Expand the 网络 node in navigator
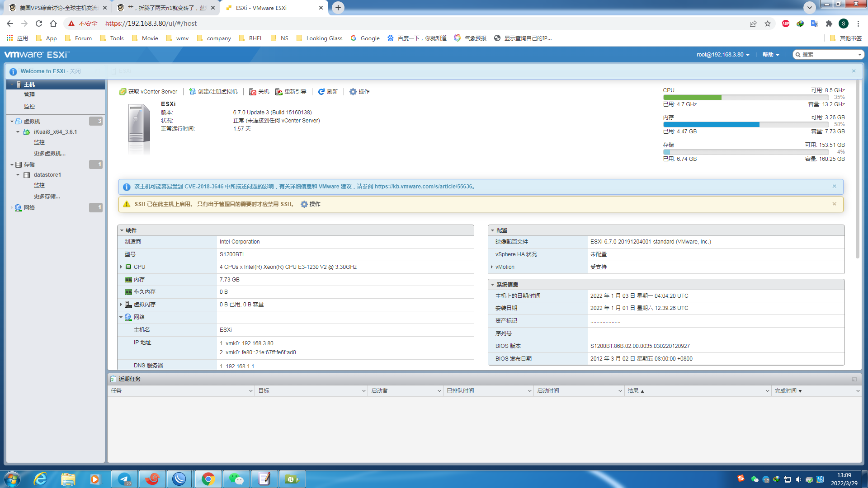The image size is (868, 488). tap(12, 208)
